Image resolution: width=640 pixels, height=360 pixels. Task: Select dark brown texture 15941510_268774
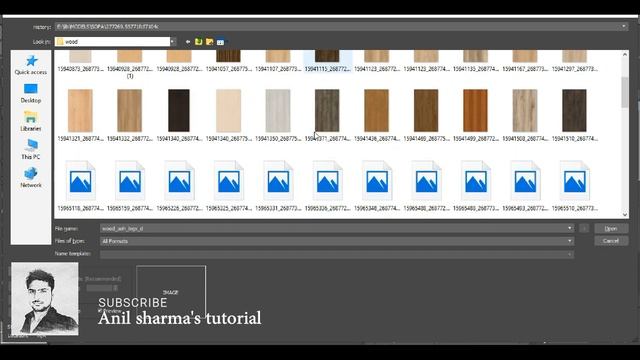tap(574, 111)
